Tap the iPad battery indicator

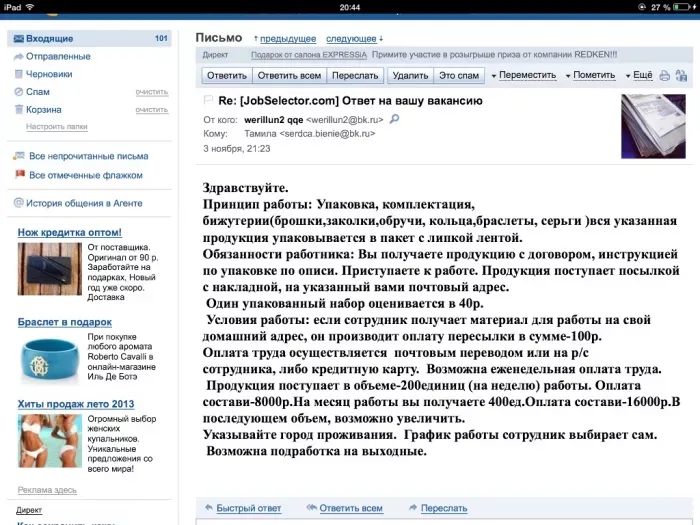tap(683, 7)
